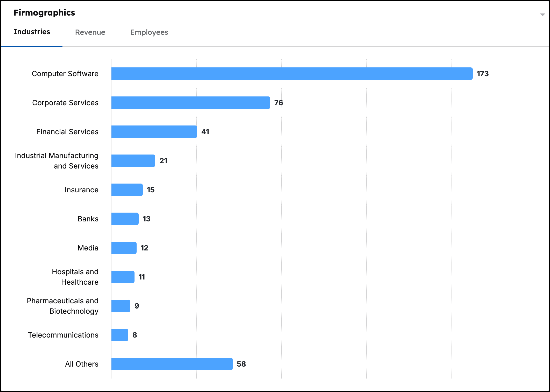Click the Corporate Services bar

(191, 103)
